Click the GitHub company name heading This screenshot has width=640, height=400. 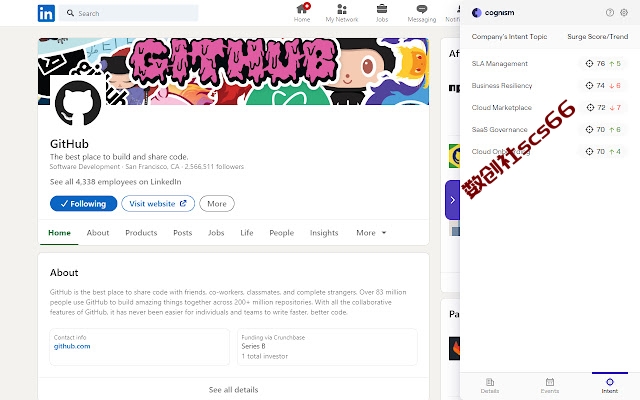click(69, 144)
